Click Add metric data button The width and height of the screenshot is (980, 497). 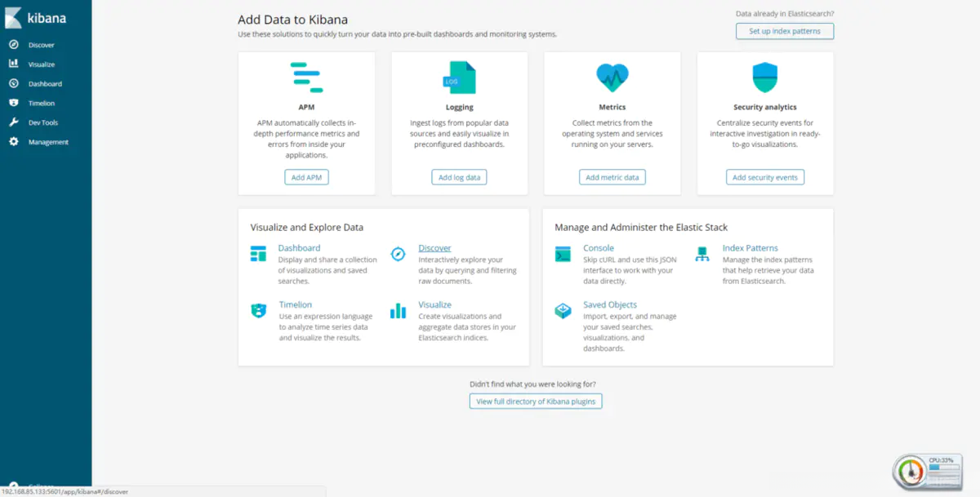(612, 177)
